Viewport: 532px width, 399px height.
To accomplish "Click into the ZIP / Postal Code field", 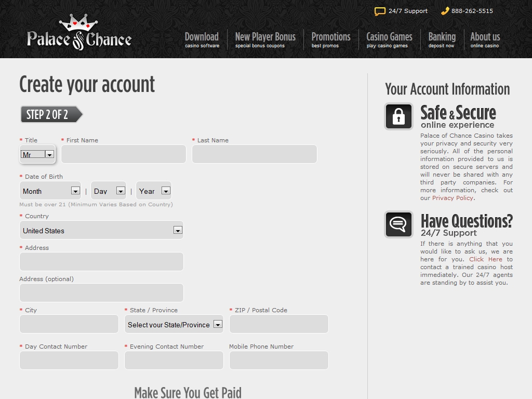I will [x=278, y=324].
